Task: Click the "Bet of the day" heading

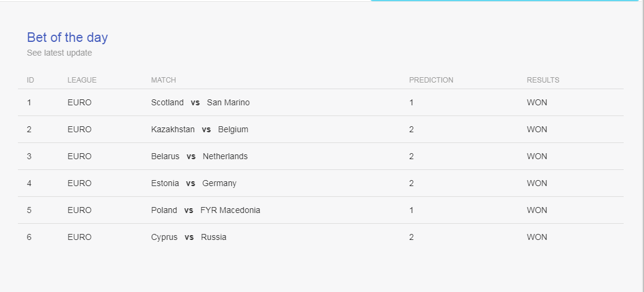Action: tap(68, 38)
